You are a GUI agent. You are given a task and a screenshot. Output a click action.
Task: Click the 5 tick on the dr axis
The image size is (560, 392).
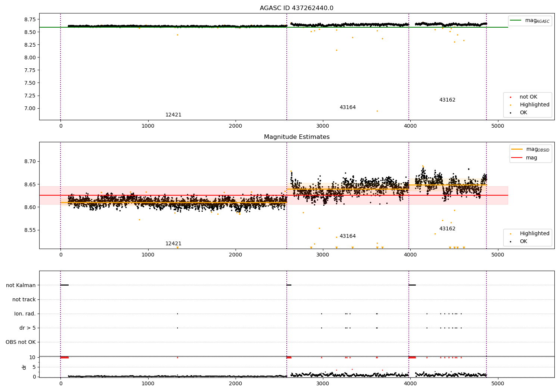coord(34,367)
